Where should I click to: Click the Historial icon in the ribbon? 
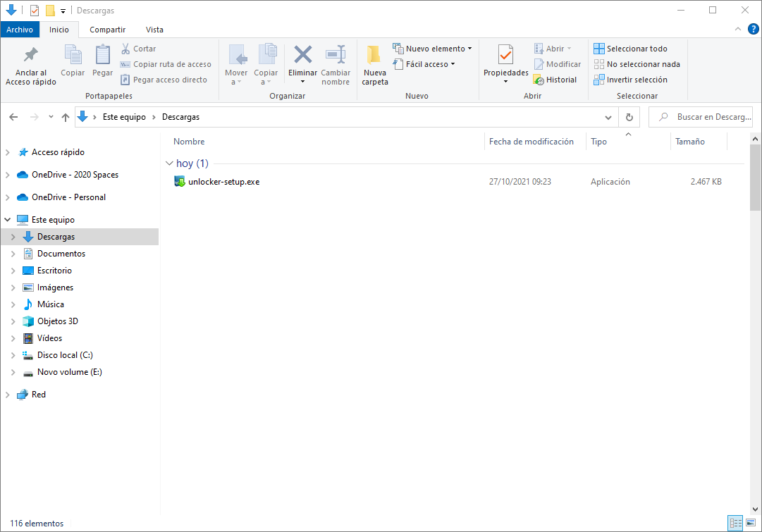[539, 80]
